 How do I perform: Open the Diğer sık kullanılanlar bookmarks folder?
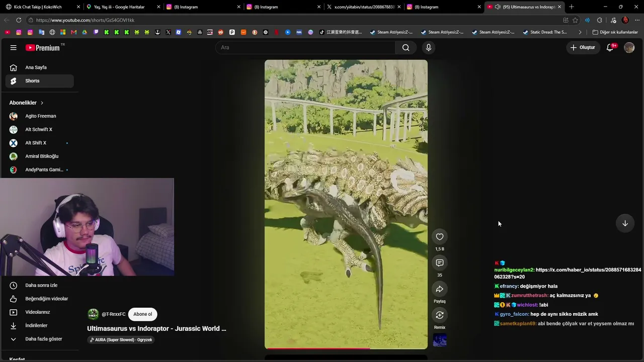tap(615, 32)
